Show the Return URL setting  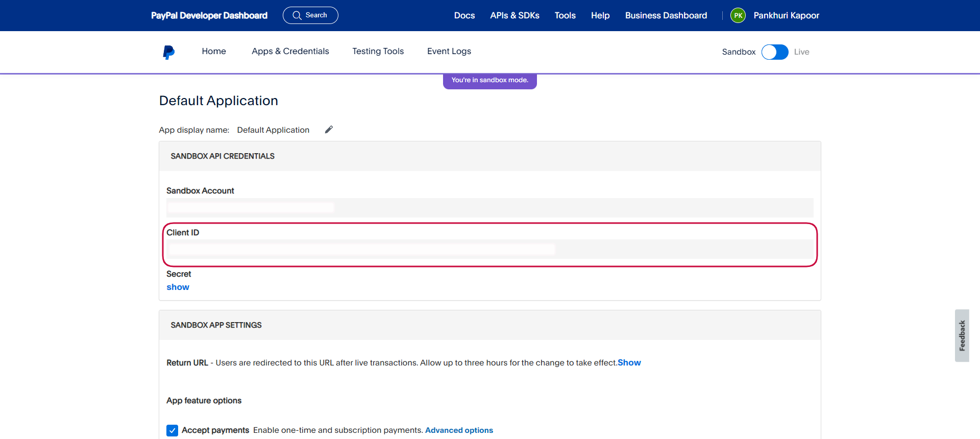(629, 362)
